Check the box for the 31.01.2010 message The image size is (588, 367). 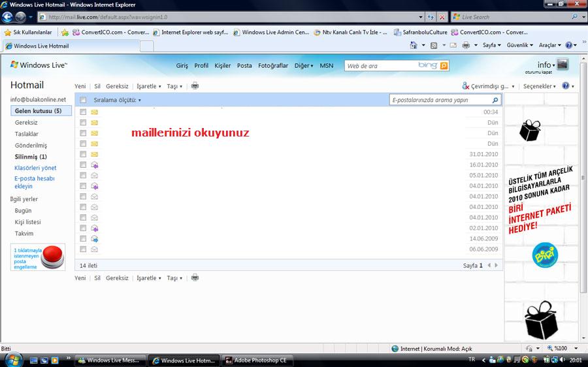(83, 154)
